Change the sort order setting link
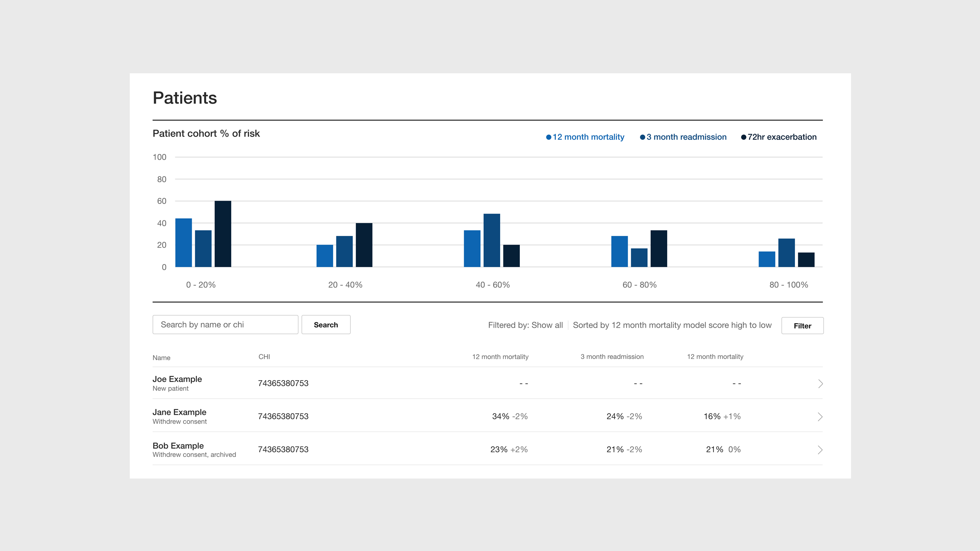Image resolution: width=980 pixels, height=551 pixels. pyautogui.click(x=672, y=325)
